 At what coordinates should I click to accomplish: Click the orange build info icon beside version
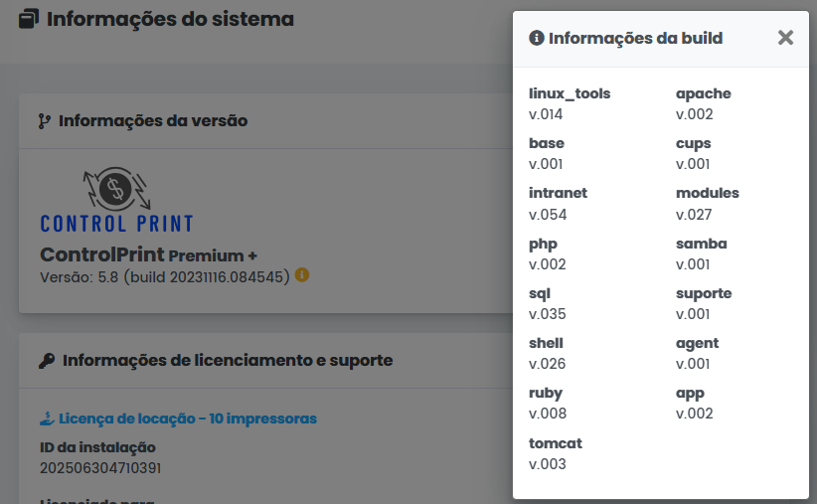(x=302, y=274)
